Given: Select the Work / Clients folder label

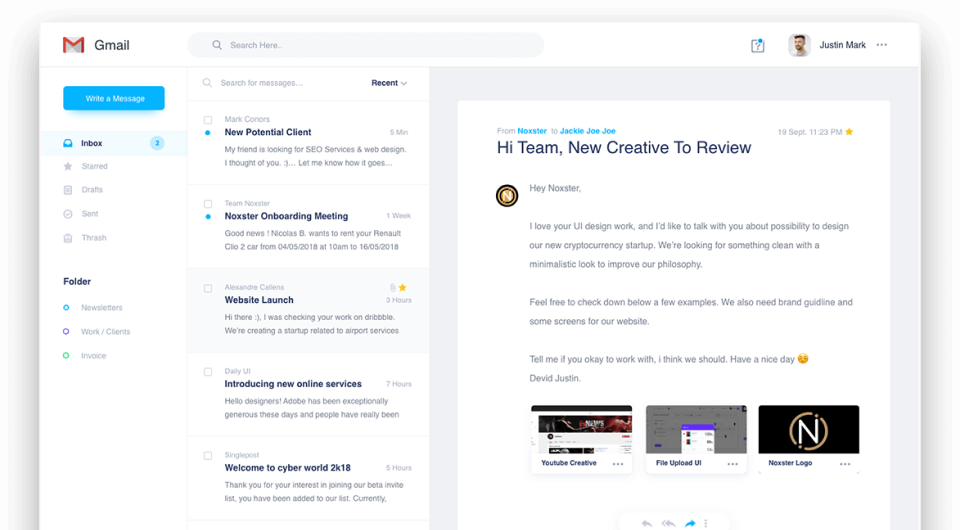Looking at the screenshot, I should pos(106,332).
